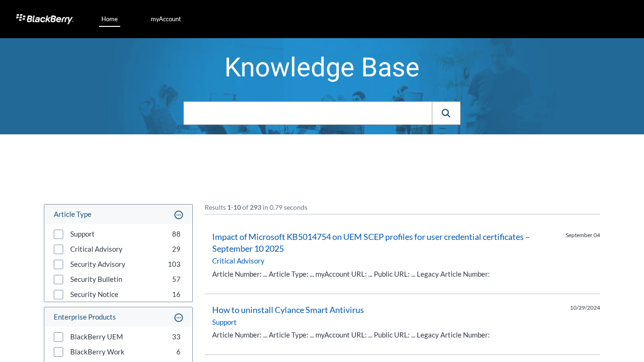Check the Security Advisory checkbox
Screen dimensions: 644x362
(x=58, y=264)
